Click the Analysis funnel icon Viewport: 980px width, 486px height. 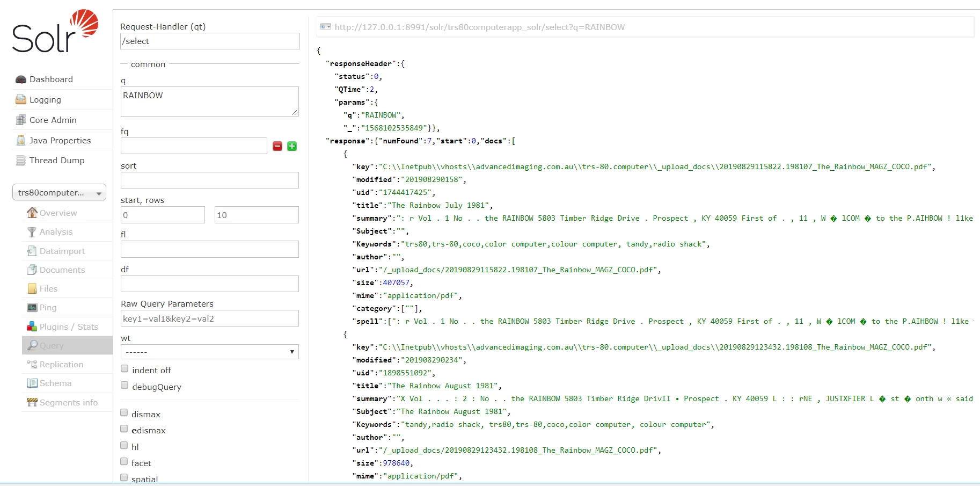32,232
